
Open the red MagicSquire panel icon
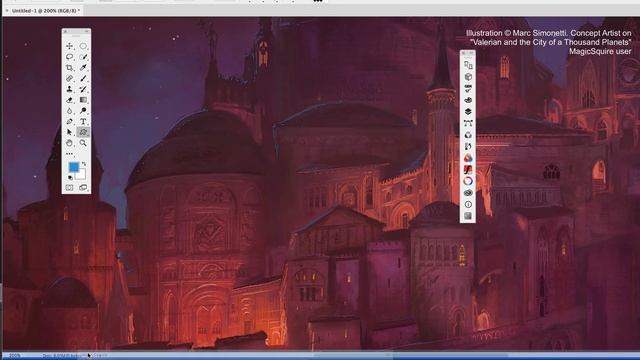[468, 169]
